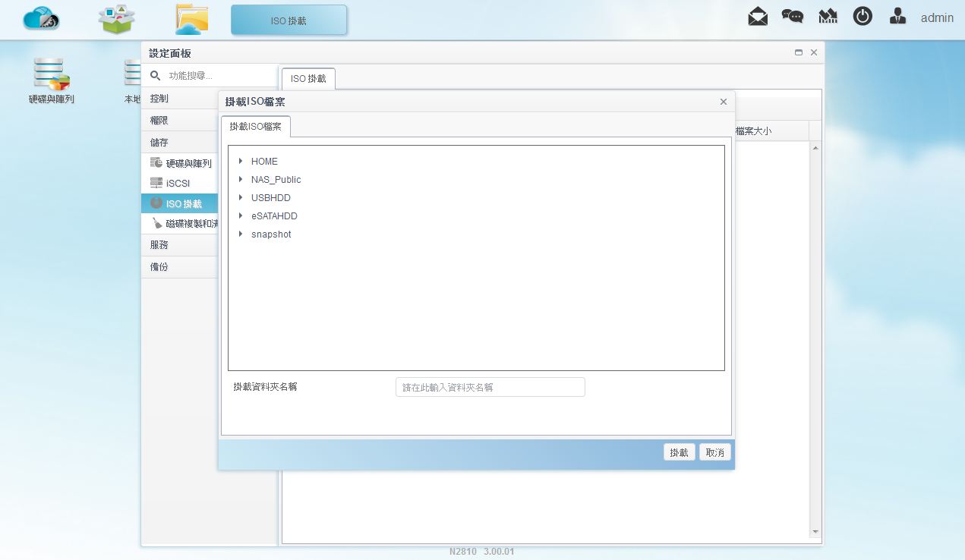Close the 設定面板 window
The height and width of the screenshot is (560, 965).
(x=814, y=52)
